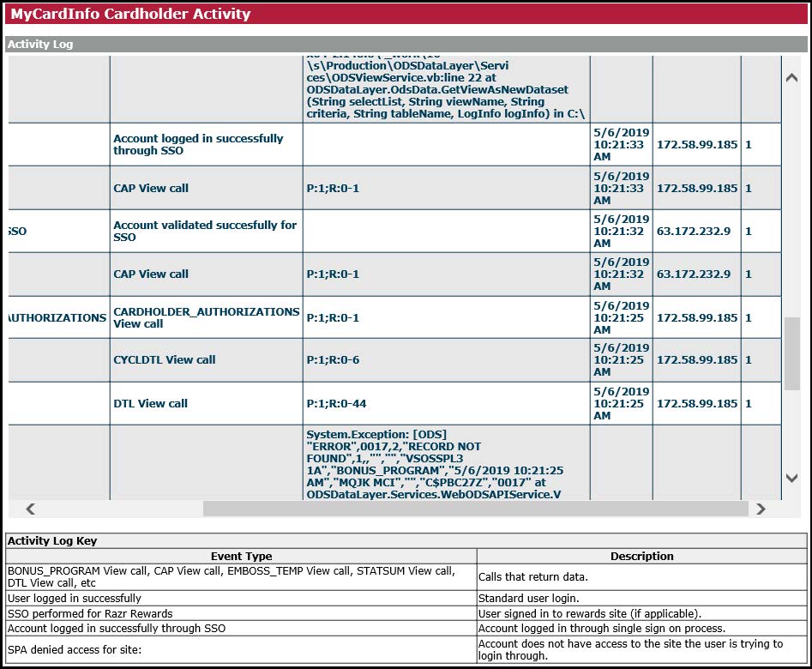812x669 pixels.
Task: Click 'Account logged in successfully through SSO' in the key table
Action: pos(117,629)
